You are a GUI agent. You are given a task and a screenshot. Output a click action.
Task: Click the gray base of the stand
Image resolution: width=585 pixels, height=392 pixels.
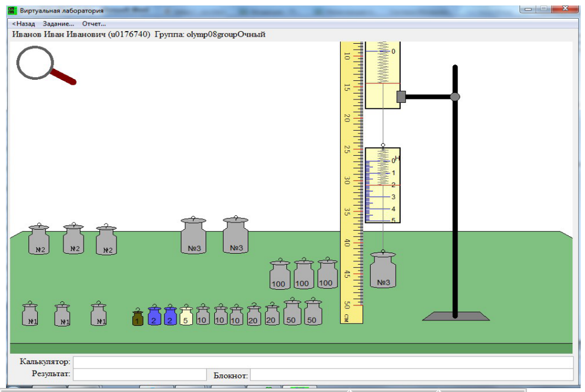[x=455, y=317]
